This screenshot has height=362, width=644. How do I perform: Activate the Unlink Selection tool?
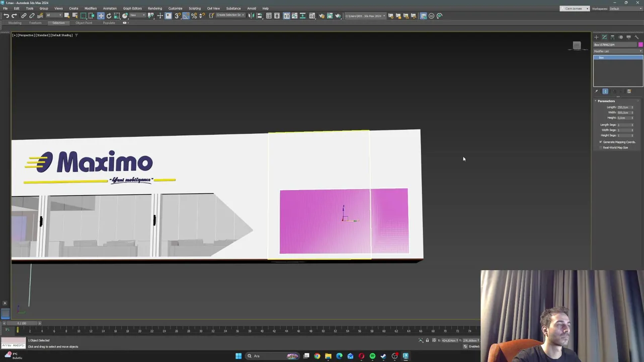point(32,16)
